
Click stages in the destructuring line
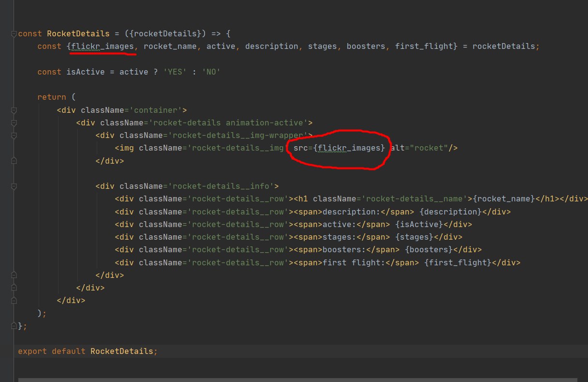(323, 46)
